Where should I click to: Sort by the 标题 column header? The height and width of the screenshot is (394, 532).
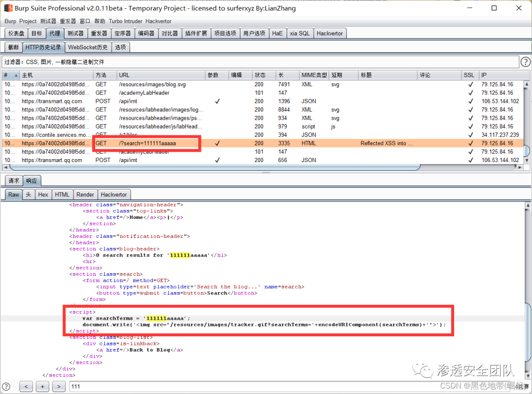(x=388, y=75)
